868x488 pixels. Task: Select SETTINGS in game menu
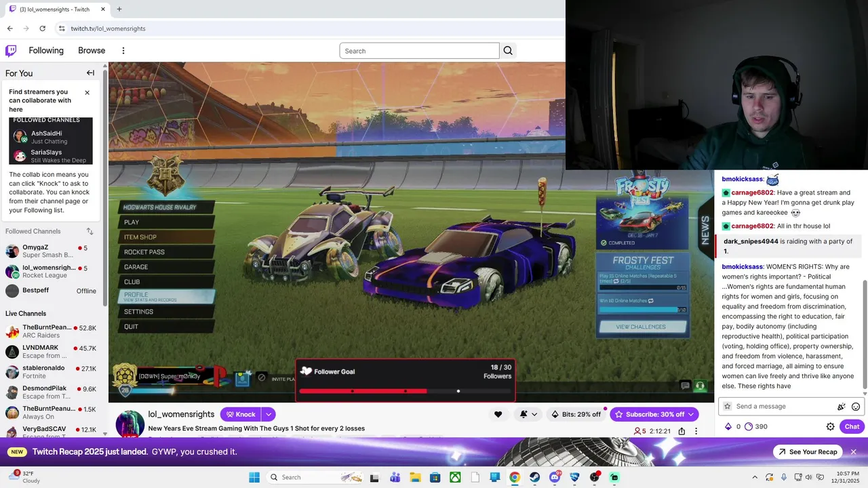(x=166, y=312)
